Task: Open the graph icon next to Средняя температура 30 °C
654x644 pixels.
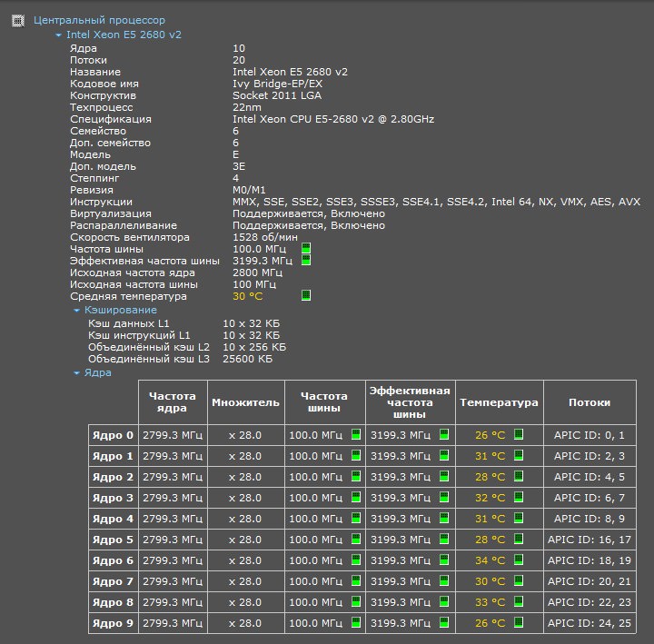Action: pos(306,296)
